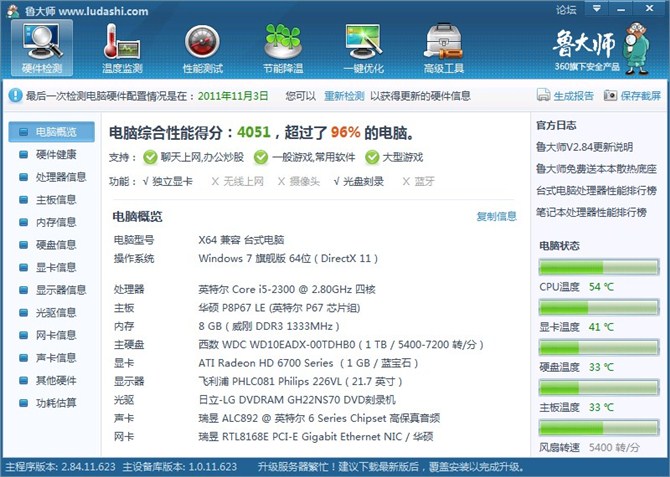Click the detection date 2011年11月3日
670x477 pixels.
pos(233,96)
